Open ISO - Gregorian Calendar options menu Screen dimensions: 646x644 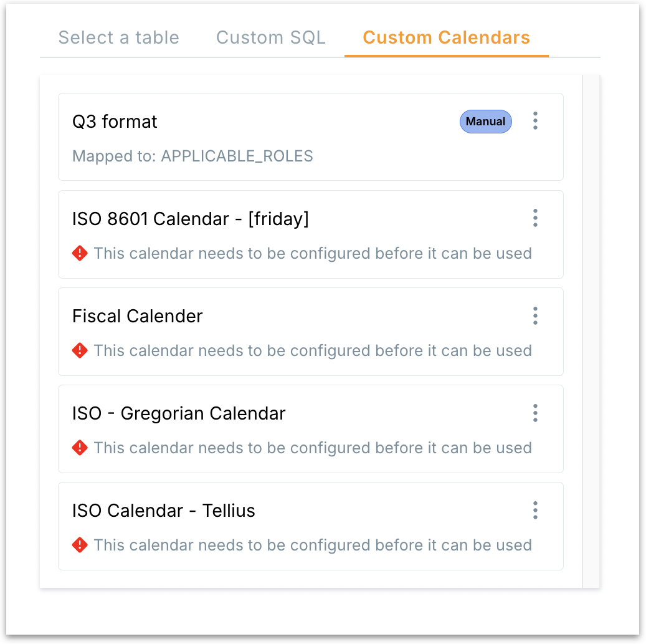(x=535, y=413)
